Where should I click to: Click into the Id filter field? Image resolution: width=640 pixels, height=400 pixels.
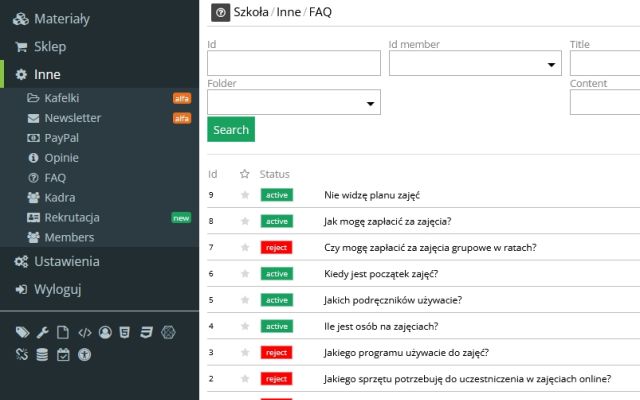[294, 64]
